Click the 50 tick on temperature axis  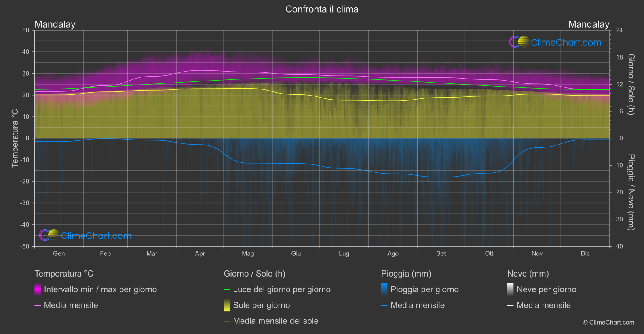coord(26,30)
